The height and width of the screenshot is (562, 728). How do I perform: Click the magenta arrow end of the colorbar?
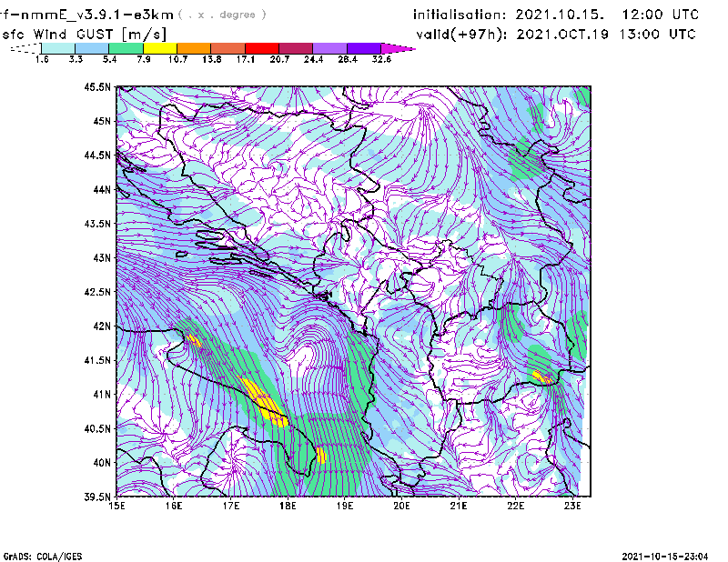coord(398,48)
